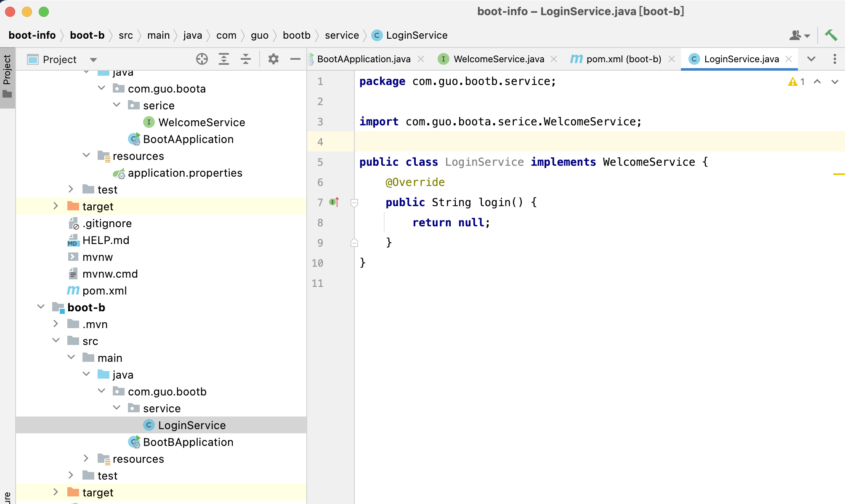Open the Project view dropdown
This screenshot has height=504, width=845.
pyautogui.click(x=93, y=60)
